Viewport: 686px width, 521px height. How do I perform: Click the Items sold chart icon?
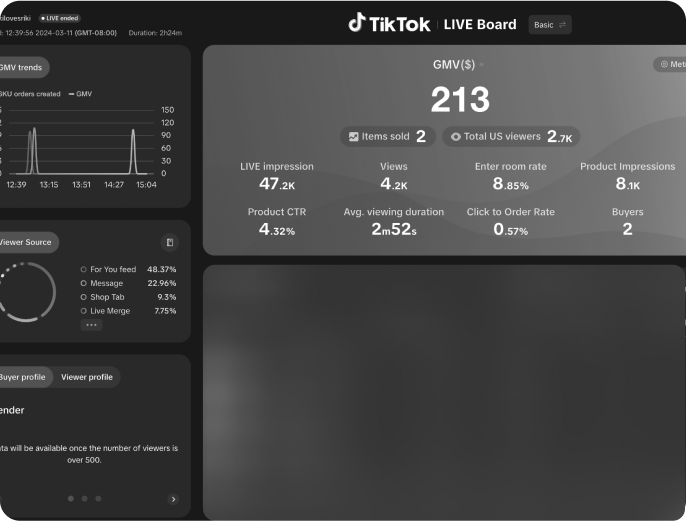(353, 136)
